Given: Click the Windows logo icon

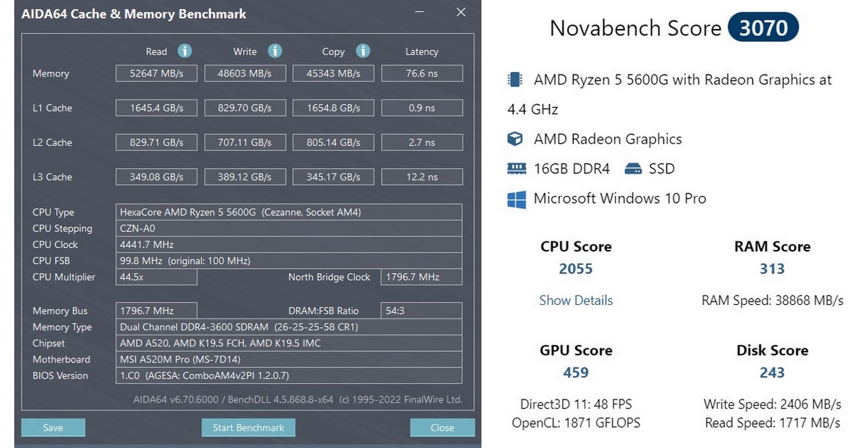Looking at the screenshot, I should coord(517,199).
